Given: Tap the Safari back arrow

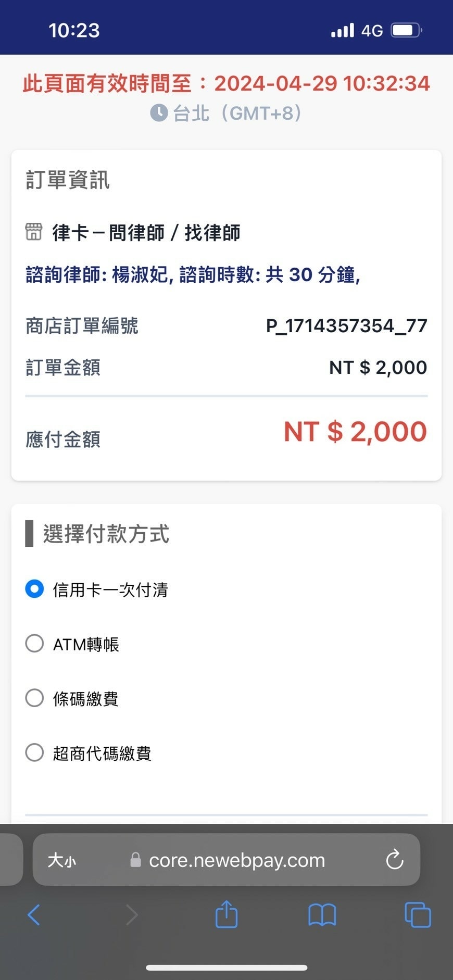Looking at the screenshot, I should (34, 914).
